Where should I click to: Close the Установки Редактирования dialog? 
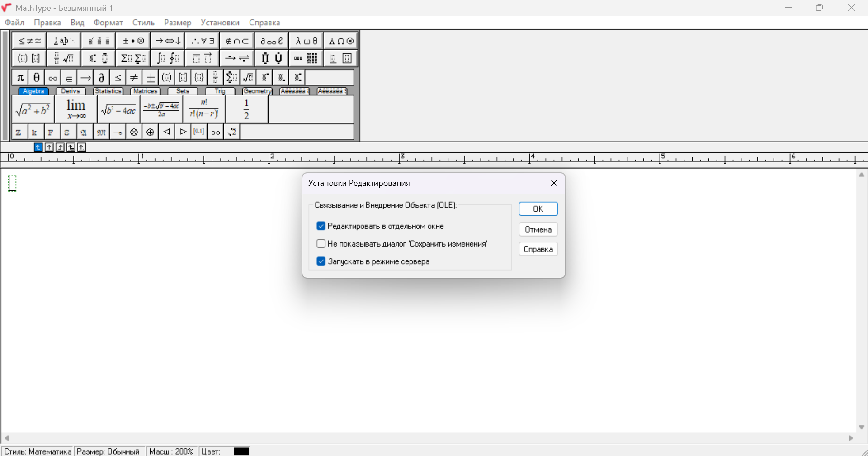(554, 183)
